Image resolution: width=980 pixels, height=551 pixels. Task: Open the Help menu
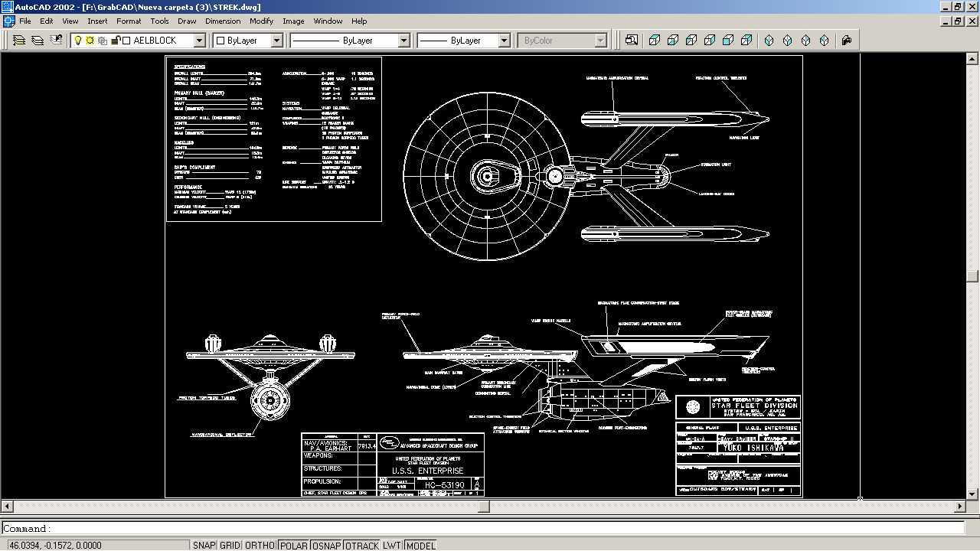359,21
